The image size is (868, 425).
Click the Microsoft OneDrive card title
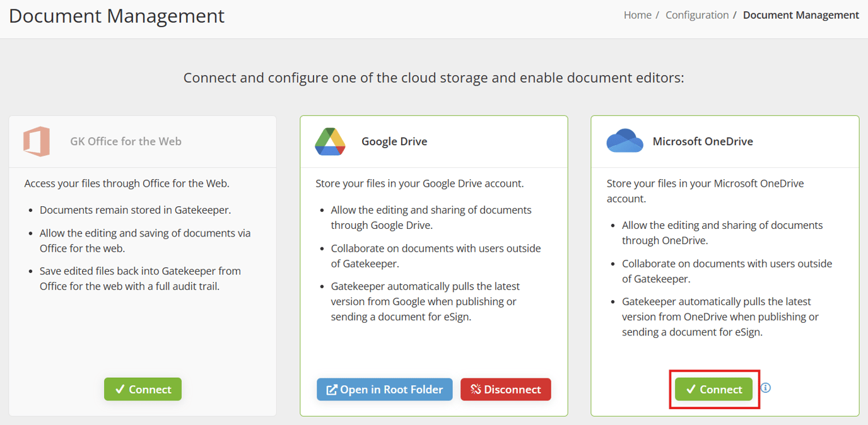pos(703,141)
